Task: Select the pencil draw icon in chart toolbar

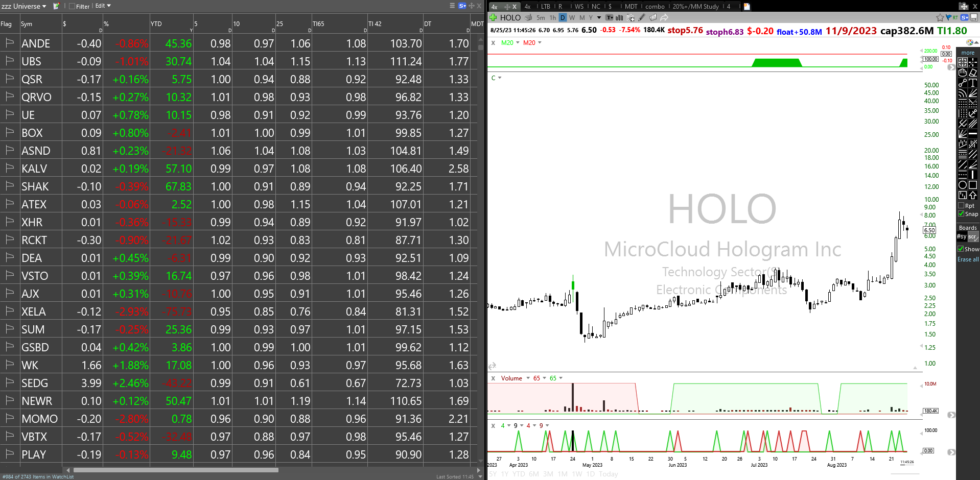Action: (642, 17)
